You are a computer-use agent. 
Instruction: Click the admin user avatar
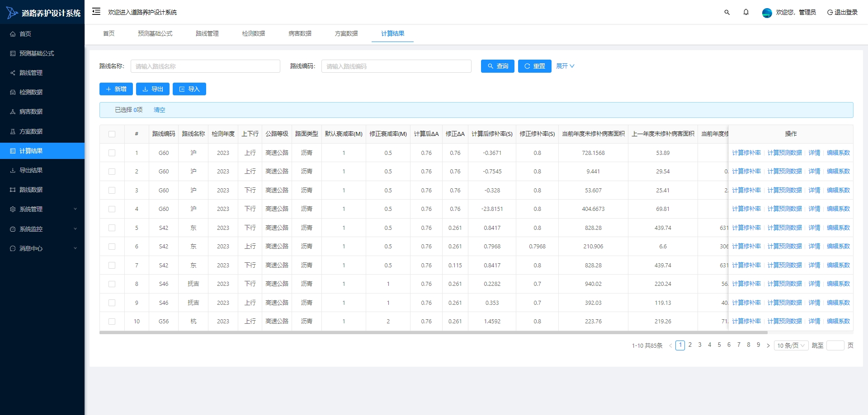pos(767,13)
